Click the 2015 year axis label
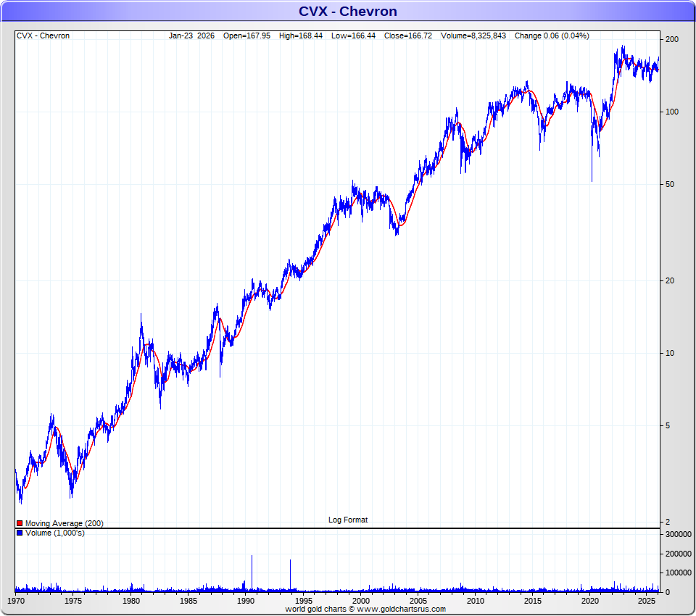This screenshot has width=696, height=616. point(533,601)
